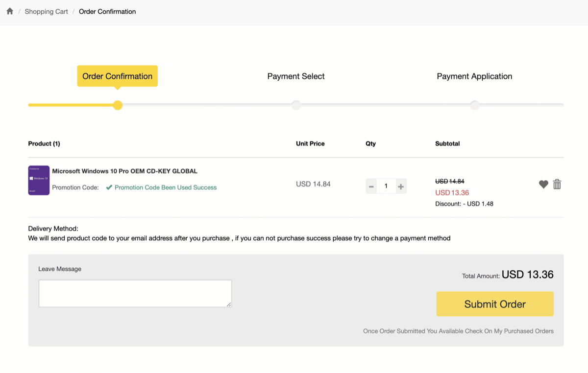This screenshot has width=588, height=373.
Task: Click the Promotion Code Been Used Success text
Action: 165,187
